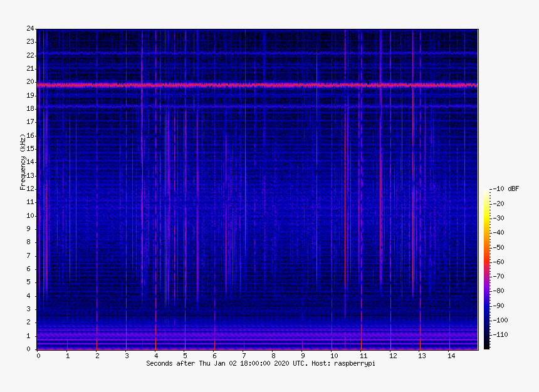Click the '22' frequency tick label
The image size is (539, 392).
click(x=30, y=55)
